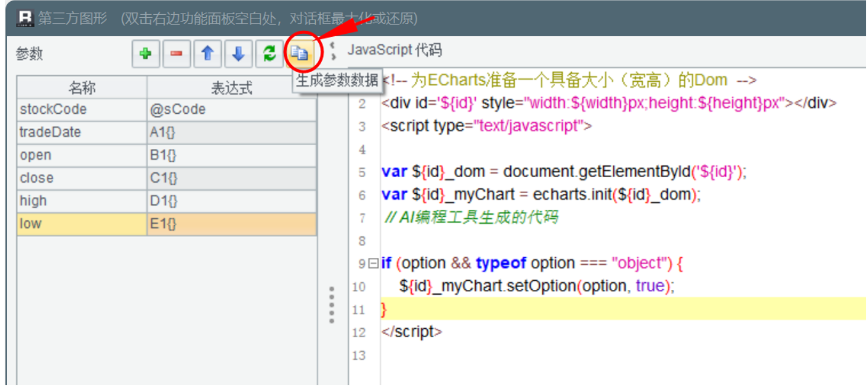
Task: Collapse the code fold marker on line 9
Action: pos(373,263)
